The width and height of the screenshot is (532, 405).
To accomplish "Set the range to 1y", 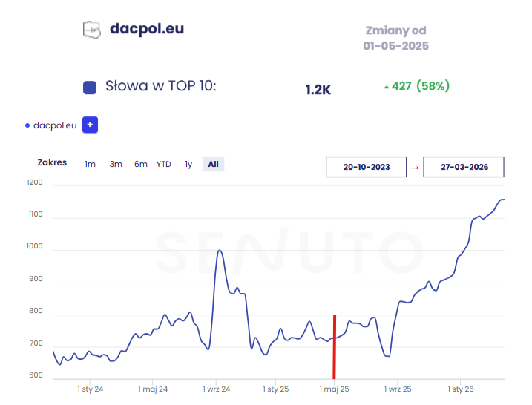I will [188, 164].
